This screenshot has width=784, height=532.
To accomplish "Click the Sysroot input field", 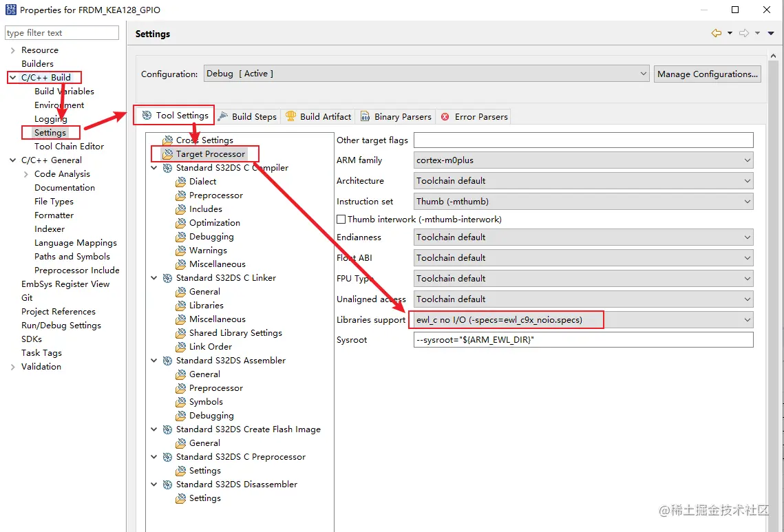I will pyautogui.click(x=584, y=340).
